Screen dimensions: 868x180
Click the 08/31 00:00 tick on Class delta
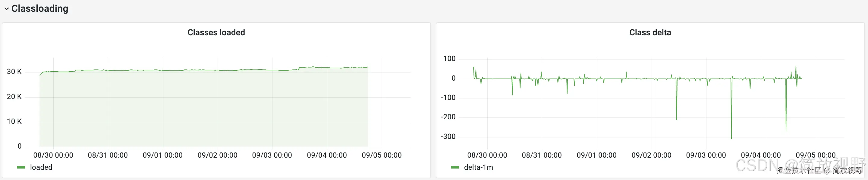tap(542, 155)
